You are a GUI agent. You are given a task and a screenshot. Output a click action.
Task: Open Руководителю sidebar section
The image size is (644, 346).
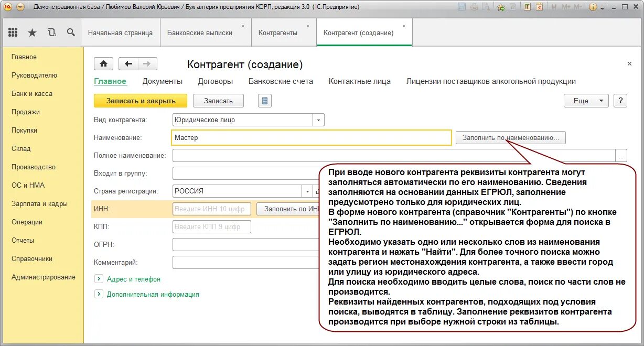tap(34, 75)
